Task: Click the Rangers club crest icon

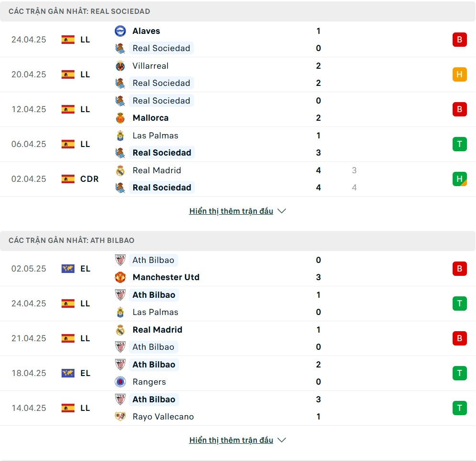Action: click(x=120, y=381)
